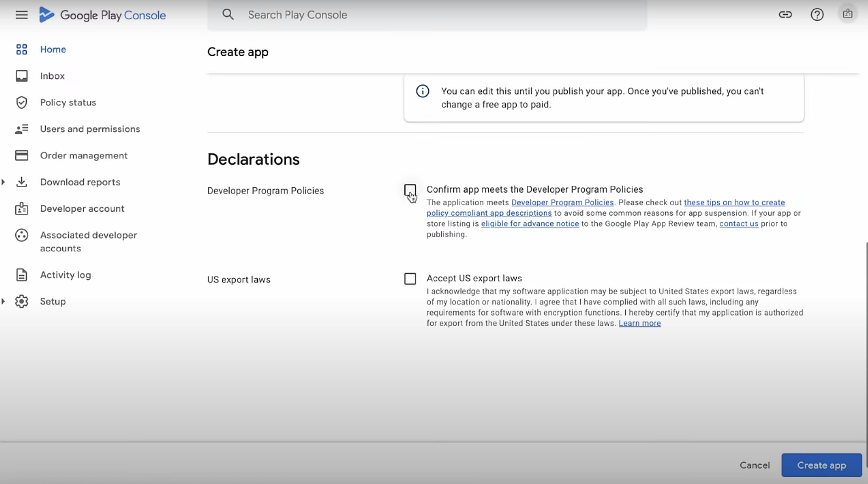The width and height of the screenshot is (868, 484).
Task: Check Accept US export laws
Action: 410,279
